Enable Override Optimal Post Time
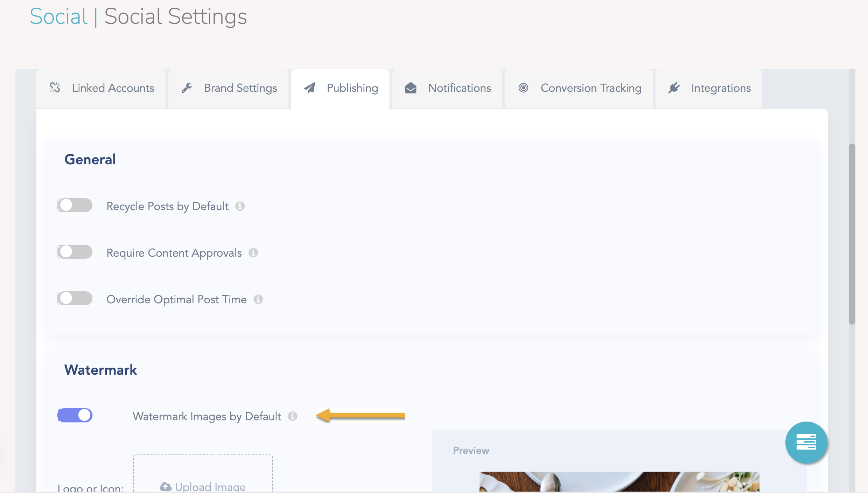Image resolution: width=868 pixels, height=493 pixels. click(x=75, y=299)
